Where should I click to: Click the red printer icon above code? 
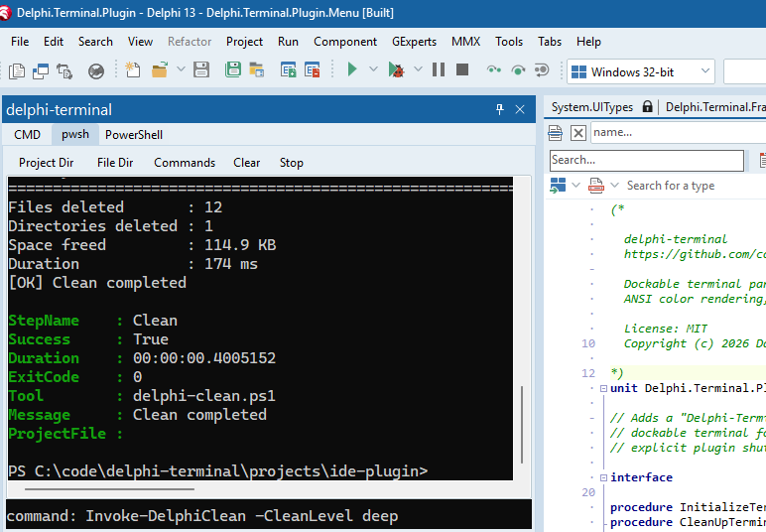tap(595, 186)
